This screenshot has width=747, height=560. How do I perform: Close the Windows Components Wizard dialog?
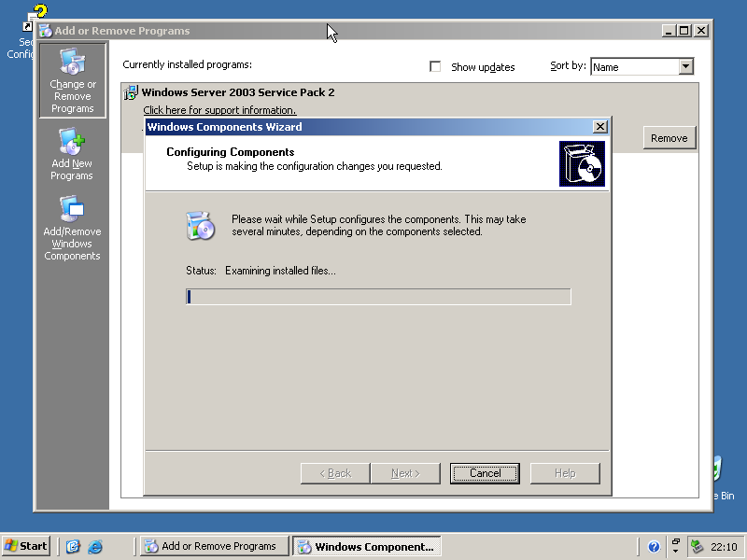[x=600, y=127]
